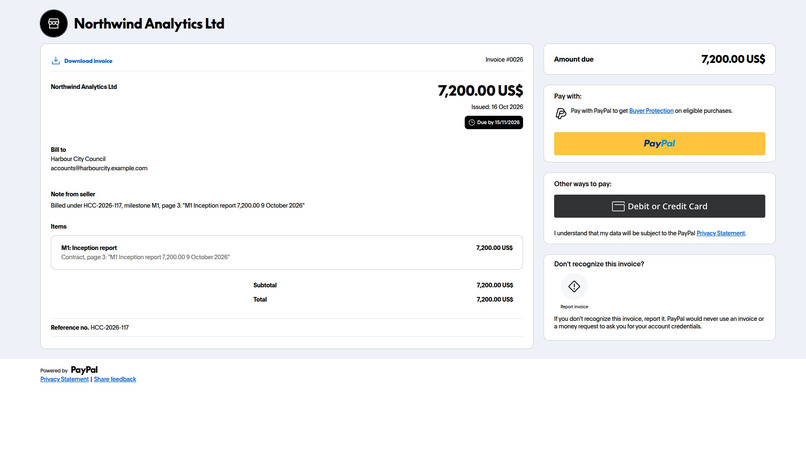
Task: Click the Bill to heading
Action: [x=58, y=150]
